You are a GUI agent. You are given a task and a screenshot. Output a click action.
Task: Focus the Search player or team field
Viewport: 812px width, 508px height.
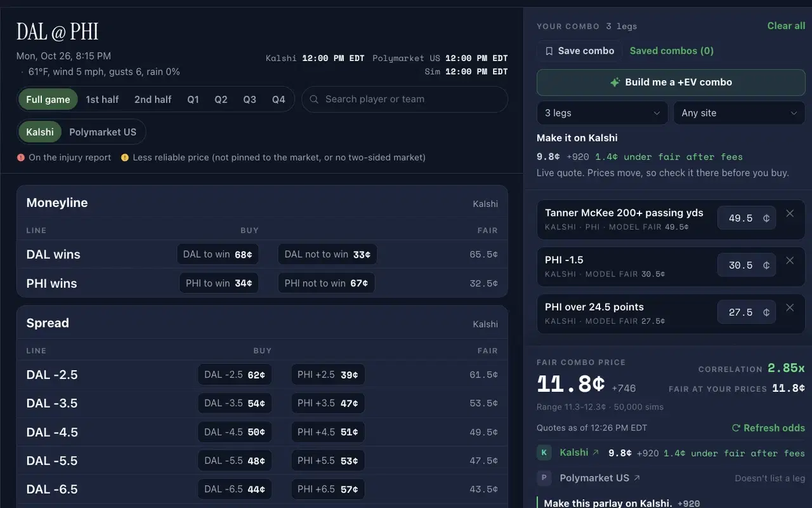coord(405,99)
